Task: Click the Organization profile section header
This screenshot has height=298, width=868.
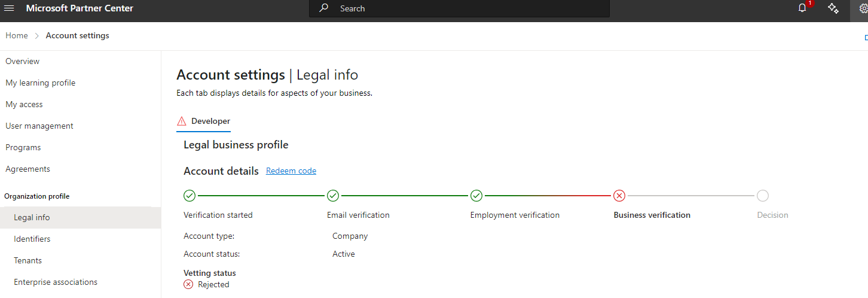Action: click(37, 196)
